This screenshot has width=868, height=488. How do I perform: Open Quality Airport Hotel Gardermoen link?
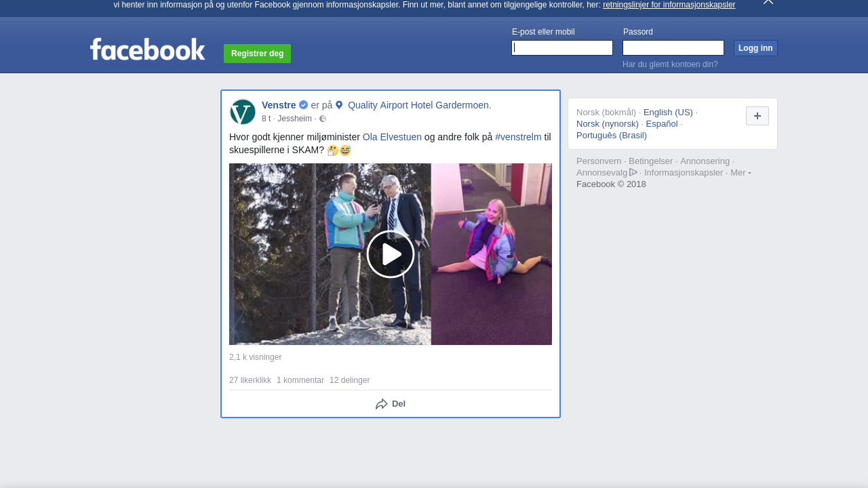click(x=418, y=105)
